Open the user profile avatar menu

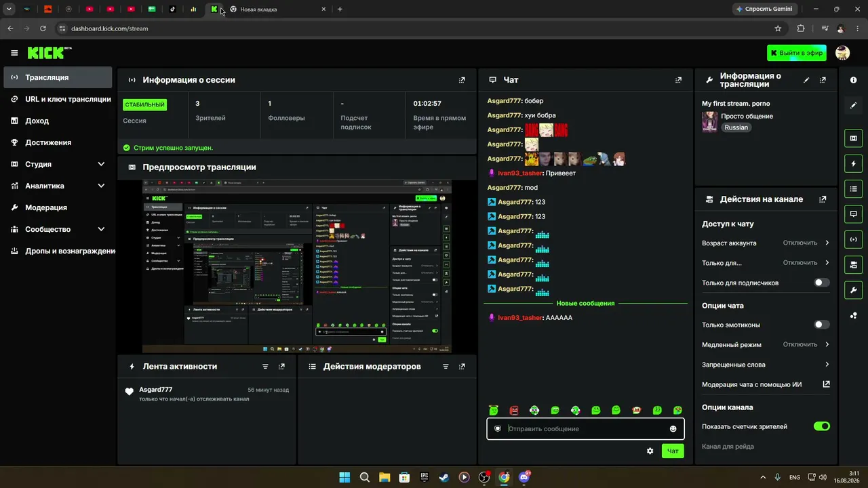842,53
